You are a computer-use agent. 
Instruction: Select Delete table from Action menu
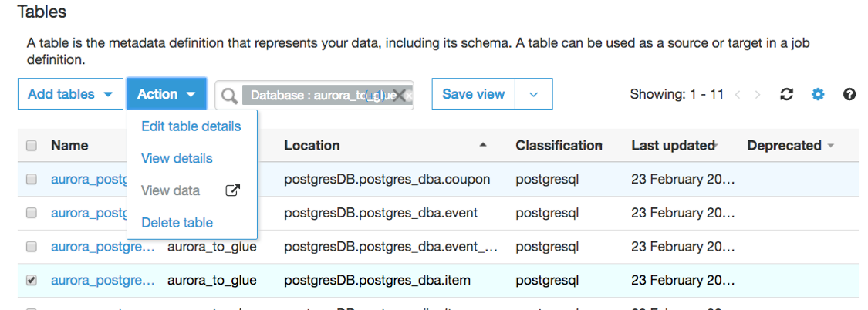[177, 223]
